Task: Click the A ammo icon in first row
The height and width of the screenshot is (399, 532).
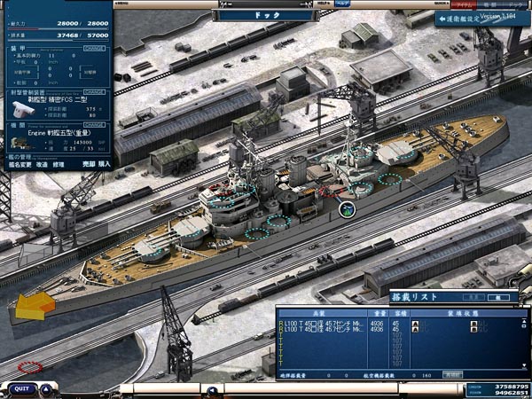Action: tap(415, 324)
